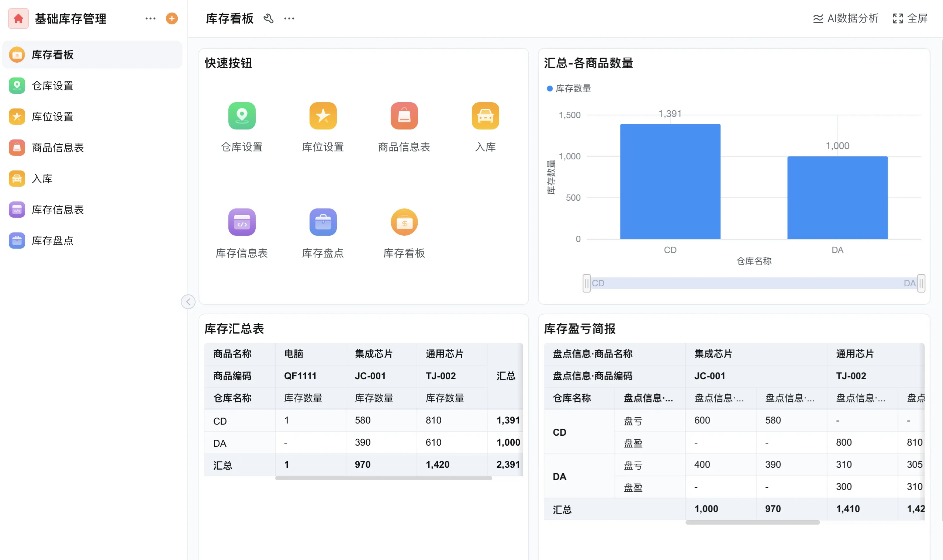Click the home icon next to 基础库存管理
The height and width of the screenshot is (560, 943).
[17, 18]
